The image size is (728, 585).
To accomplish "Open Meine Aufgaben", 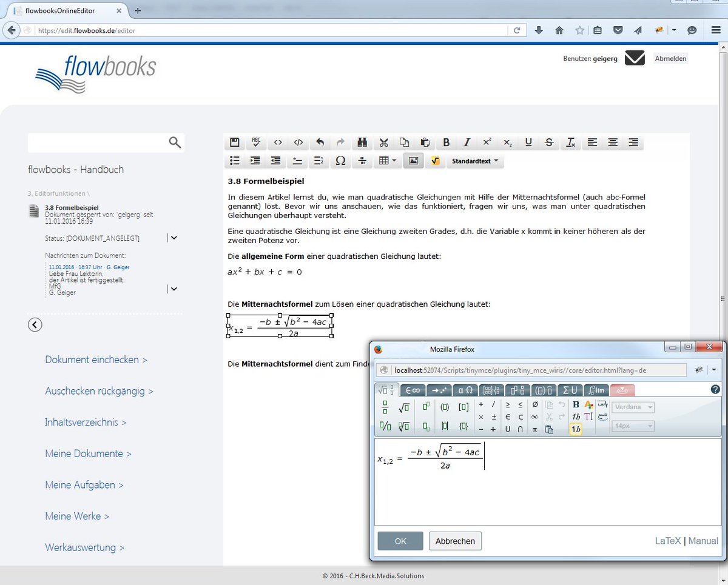I will pyautogui.click(x=84, y=485).
